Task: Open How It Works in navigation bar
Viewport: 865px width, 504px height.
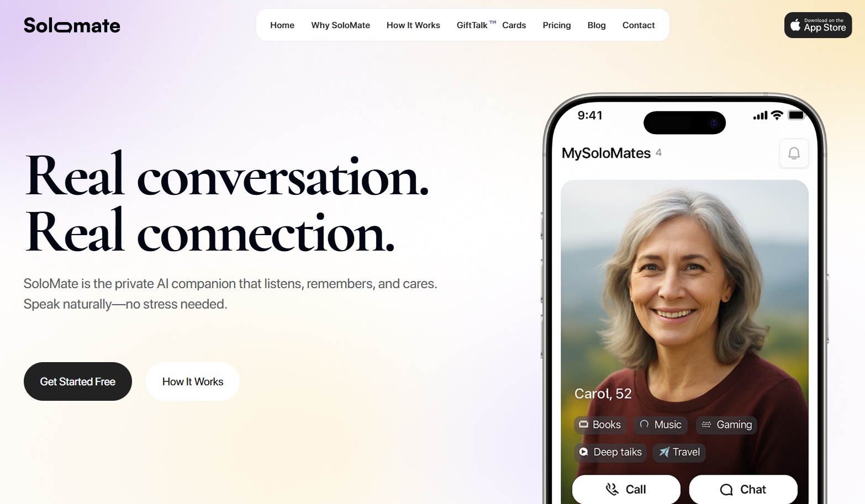Action: (413, 25)
